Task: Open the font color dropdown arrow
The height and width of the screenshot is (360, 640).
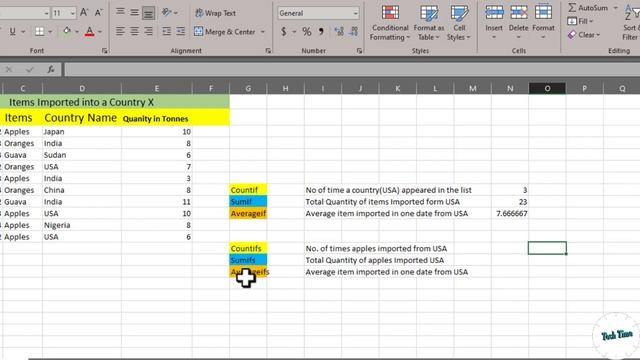Action: coord(100,32)
